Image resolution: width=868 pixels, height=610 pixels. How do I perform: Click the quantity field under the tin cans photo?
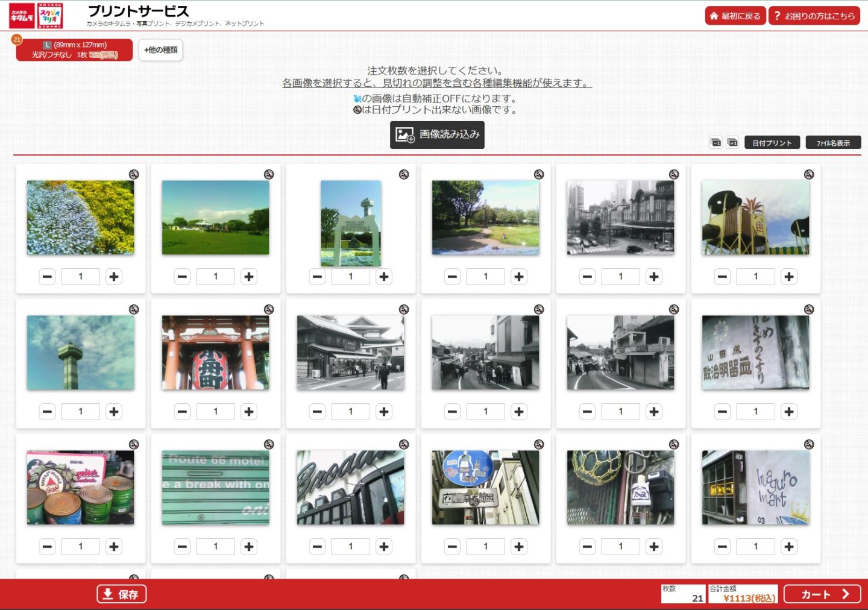pyautogui.click(x=81, y=547)
